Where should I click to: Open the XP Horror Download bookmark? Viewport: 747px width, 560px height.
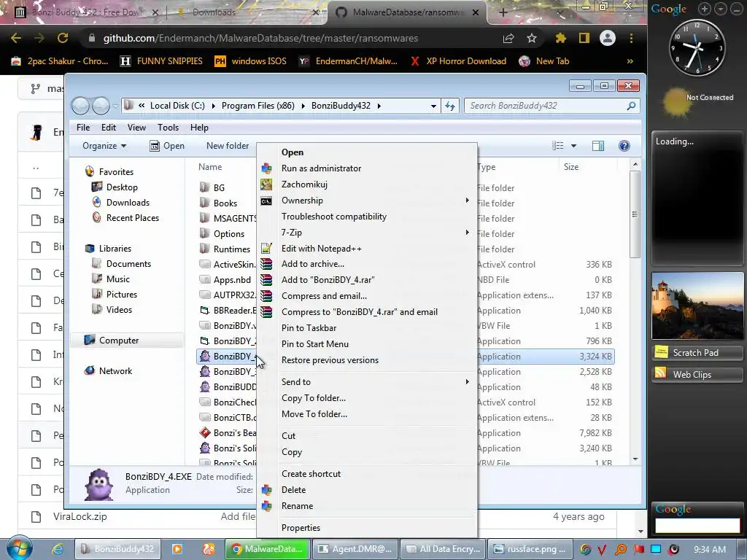pyautogui.click(x=458, y=61)
